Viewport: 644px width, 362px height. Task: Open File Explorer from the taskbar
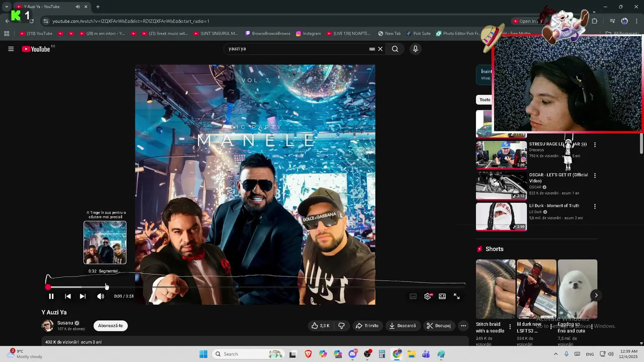click(x=411, y=354)
